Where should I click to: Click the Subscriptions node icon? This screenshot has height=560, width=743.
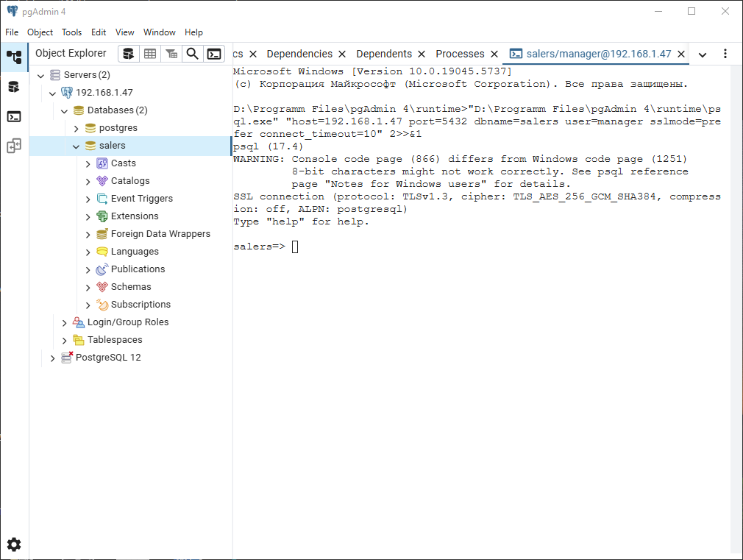click(102, 305)
